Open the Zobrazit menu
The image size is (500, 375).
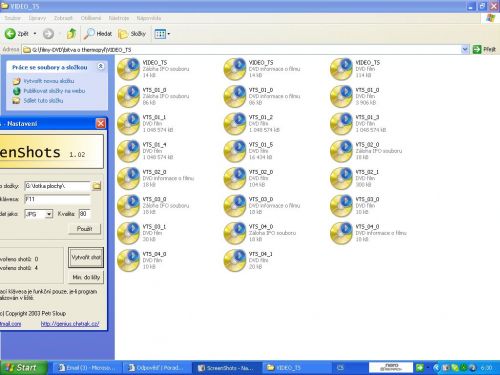pyautogui.click(x=63, y=18)
